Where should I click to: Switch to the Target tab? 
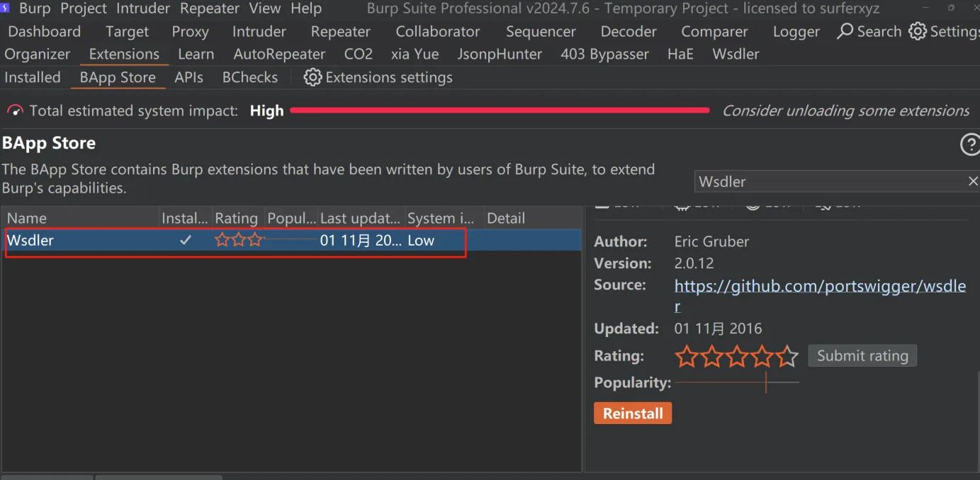(128, 32)
